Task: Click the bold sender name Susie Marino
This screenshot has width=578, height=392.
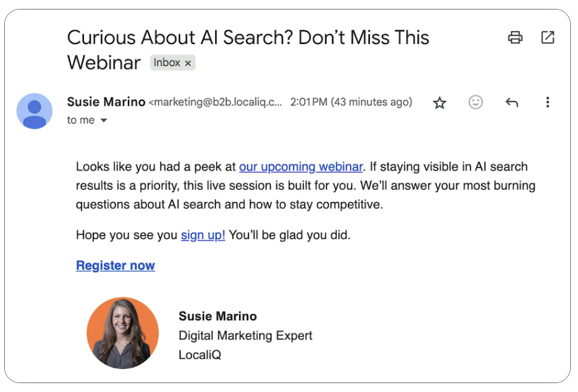Action: (x=106, y=102)
